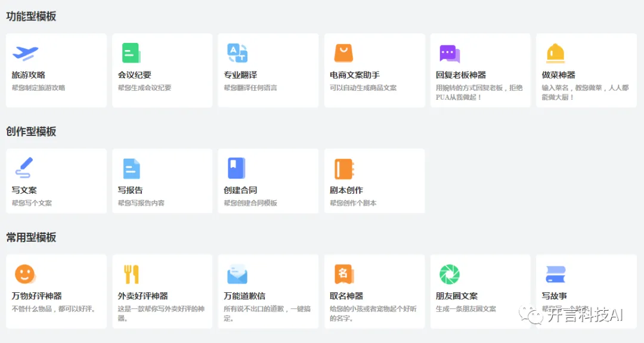Image resolution: width=644 pixels, height=343 pixels.
Task: Choose the 专业翻译 template title
Action: [240, 75]
